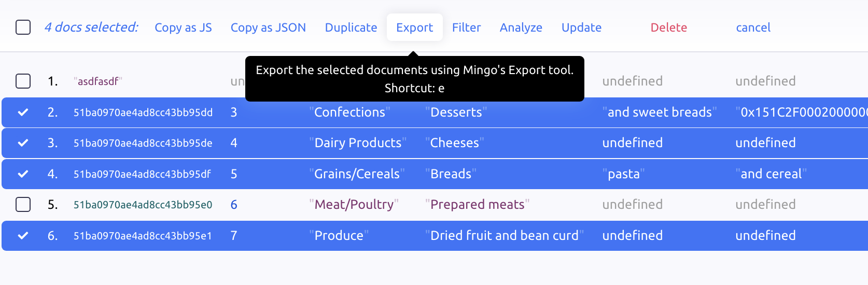The width and height of the screenshot is (868, 285).
Task: Click document ID ending in 95e0
Action: (143, 205)
